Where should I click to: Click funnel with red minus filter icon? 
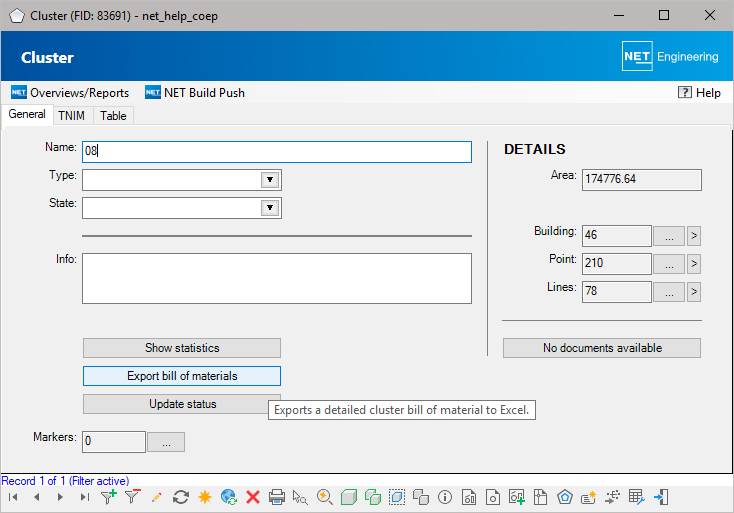(x=133, y=497)
